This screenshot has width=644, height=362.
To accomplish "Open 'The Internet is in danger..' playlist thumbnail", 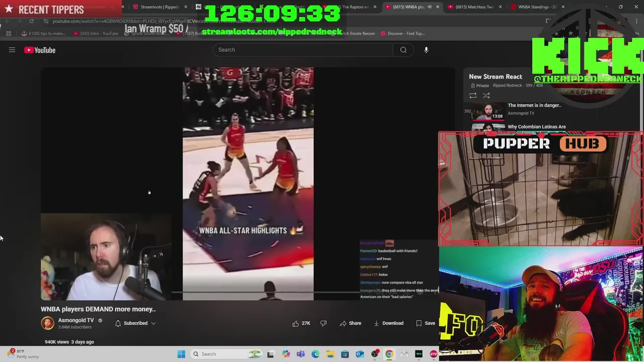I will pos(488,112).
